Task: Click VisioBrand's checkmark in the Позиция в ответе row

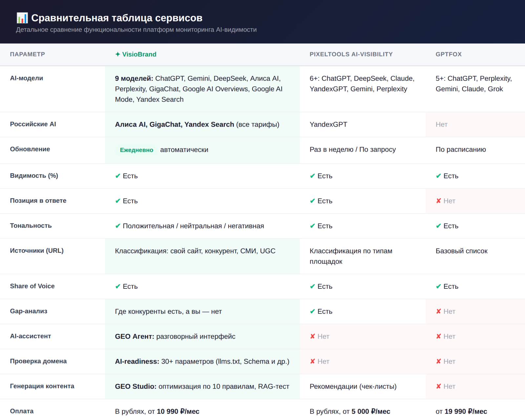Action: (x=118, y=201)
